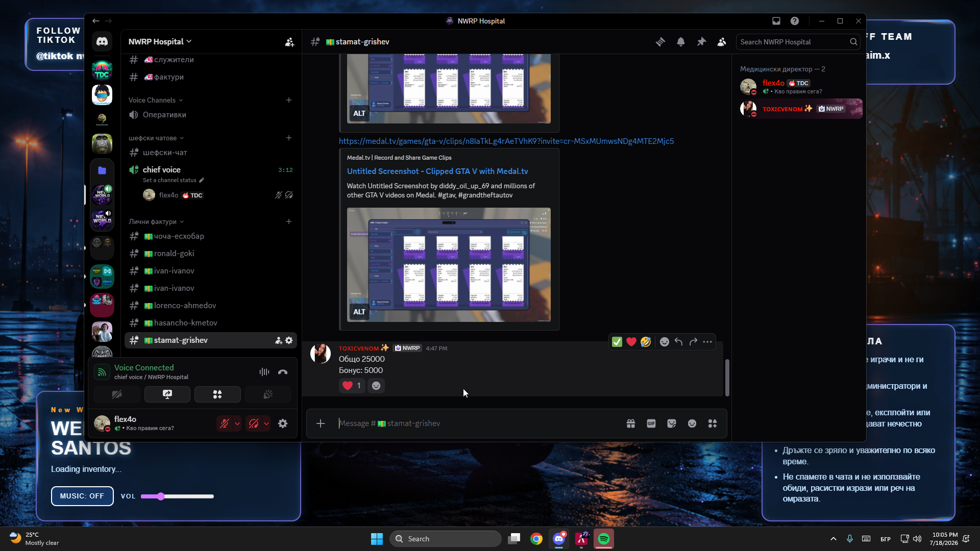Collapse the шефски чатове category
Screen dimensions: 980x551
pyautogui.click(x=156, y=138)
